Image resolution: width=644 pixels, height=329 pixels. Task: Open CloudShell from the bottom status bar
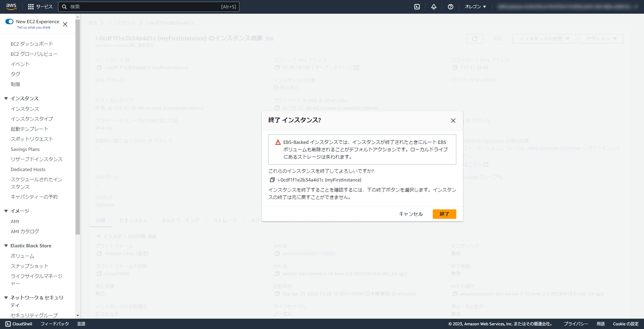click(19, 324)
